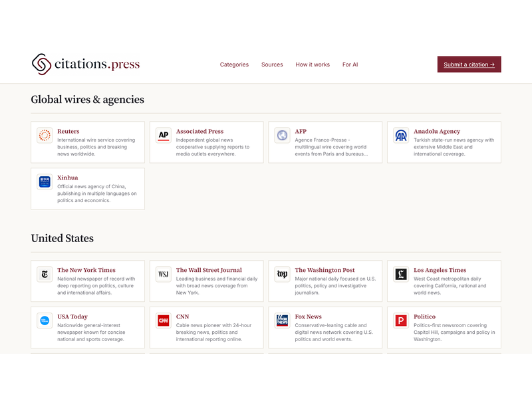The image size is (532, 399).
Task: Click the Submit a citation button
Action: [469, 64]
